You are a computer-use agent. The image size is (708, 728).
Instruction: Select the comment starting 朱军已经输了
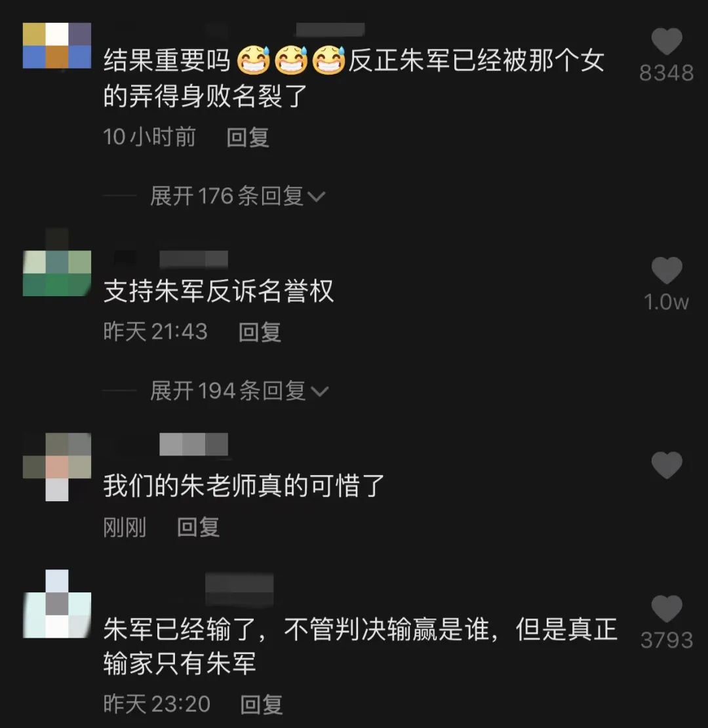click(x=360, y=646)
